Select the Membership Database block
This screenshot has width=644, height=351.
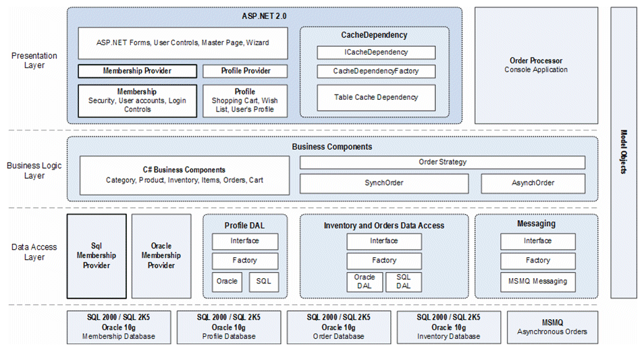tap(119, 327)
